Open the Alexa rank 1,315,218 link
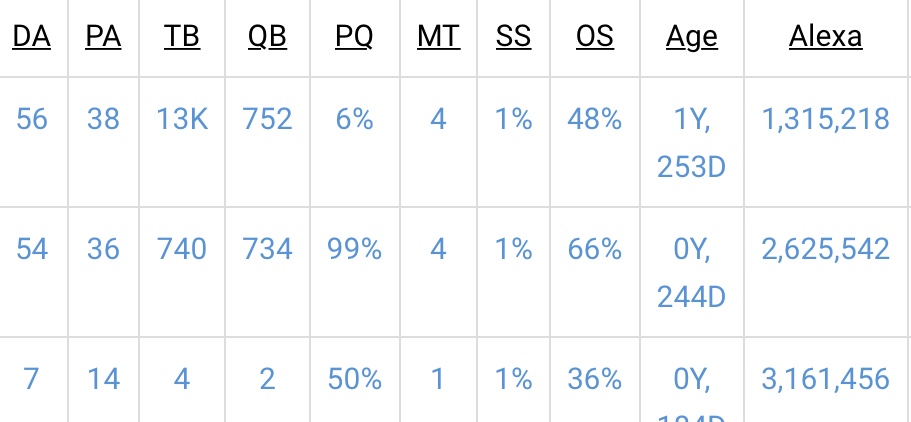The height and width of the screenshot is (422, 911). [826, 119]
